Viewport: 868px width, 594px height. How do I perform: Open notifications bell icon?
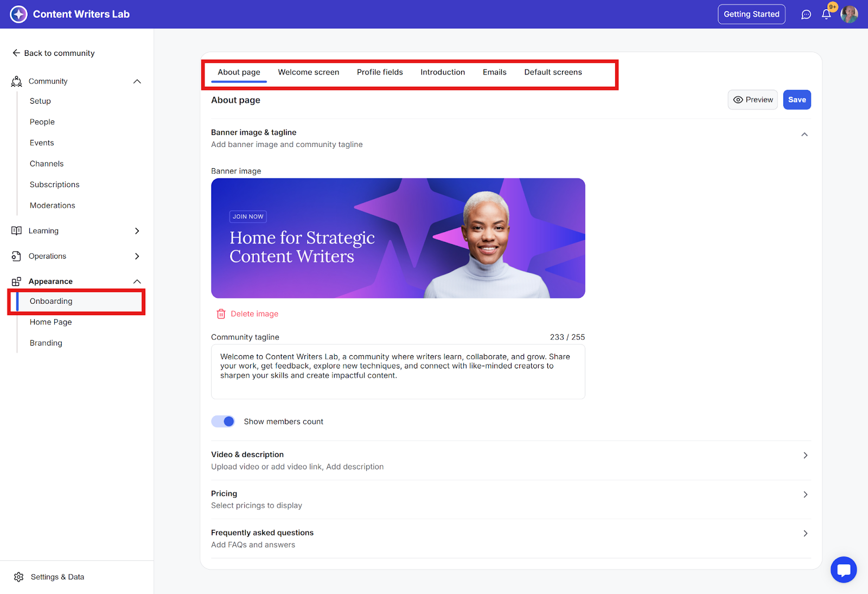826,15
